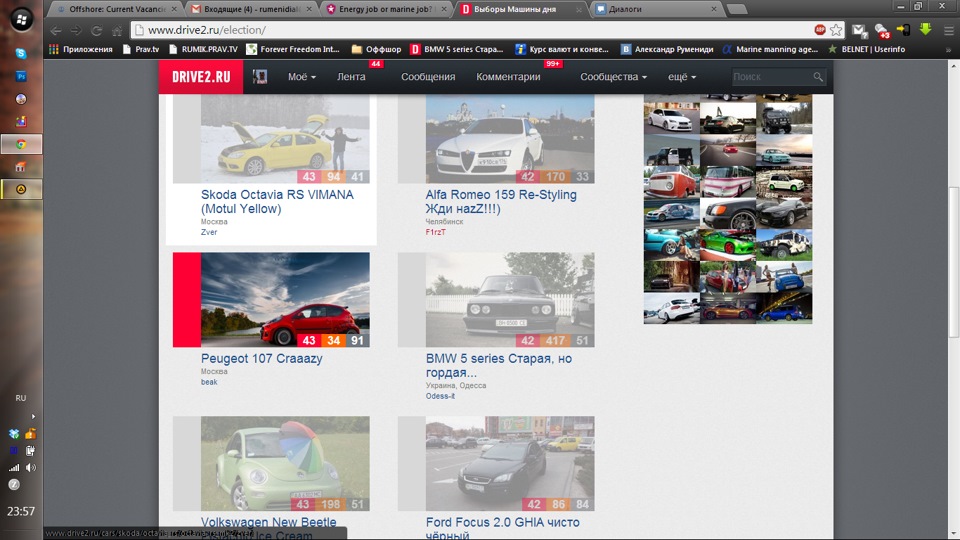Open the BELNET | Userinfo bookmark
The width and height of the screenshot is (960, 540).
point(866,49)
